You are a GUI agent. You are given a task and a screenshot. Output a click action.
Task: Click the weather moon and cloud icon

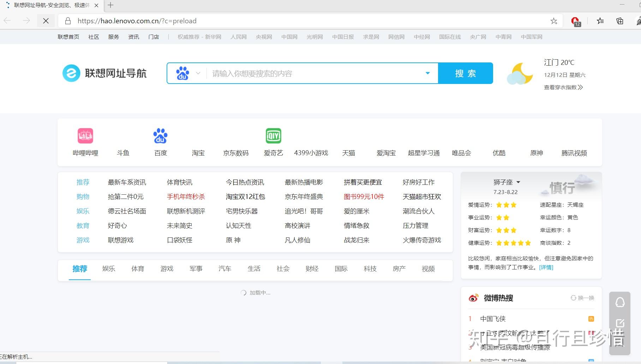[520, 74]
